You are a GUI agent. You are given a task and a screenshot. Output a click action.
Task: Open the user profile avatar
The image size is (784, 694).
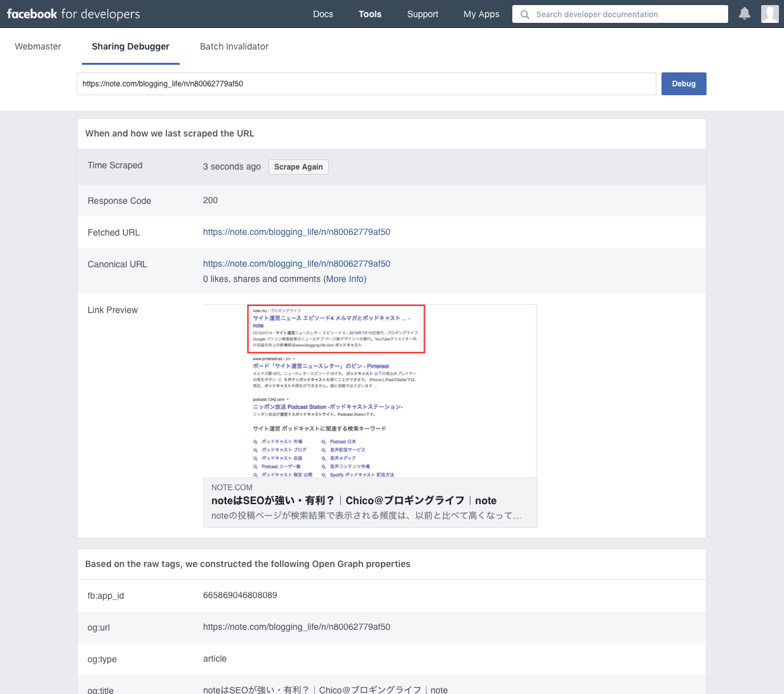point(769,13)
